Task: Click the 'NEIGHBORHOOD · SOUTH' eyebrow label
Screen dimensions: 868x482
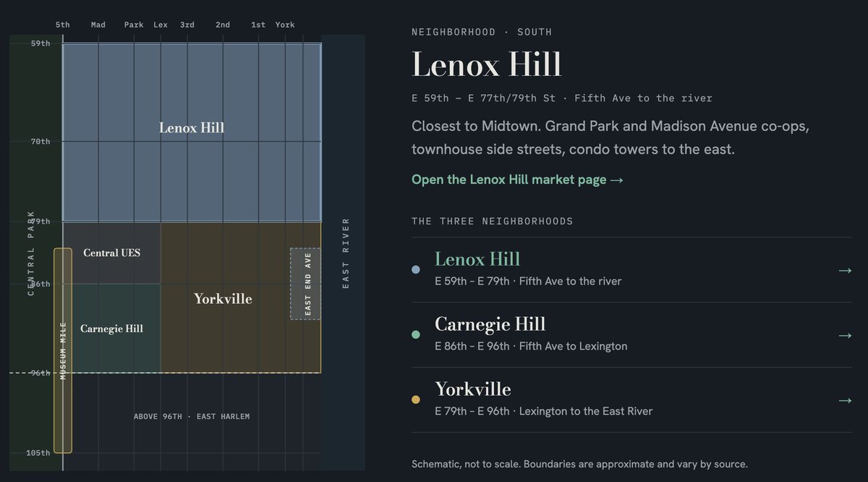Action: (482, 32)
